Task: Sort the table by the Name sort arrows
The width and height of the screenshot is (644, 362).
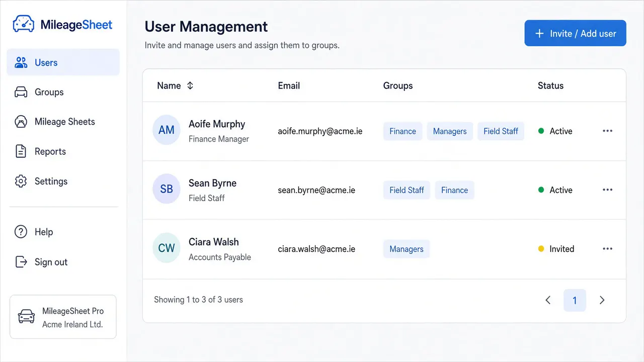Action: (x=190, y=85)
